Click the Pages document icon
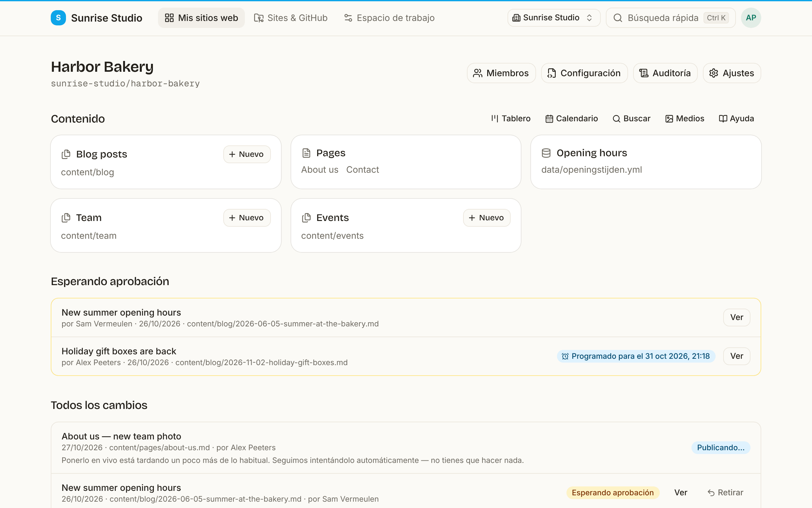The height and width of the screenshot is (508, 812). [x=306, y=153]
